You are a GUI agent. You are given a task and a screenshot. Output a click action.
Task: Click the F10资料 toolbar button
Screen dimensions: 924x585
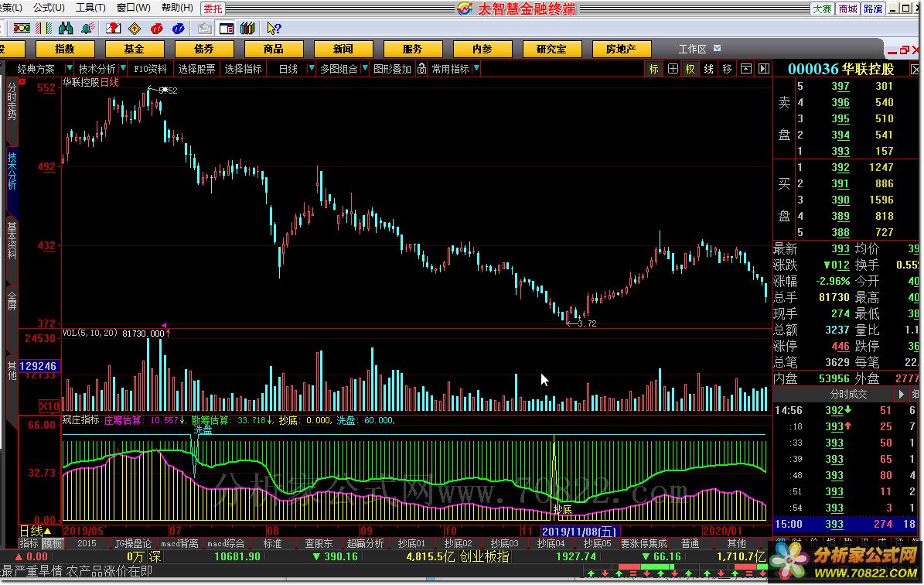coord(150,69)
